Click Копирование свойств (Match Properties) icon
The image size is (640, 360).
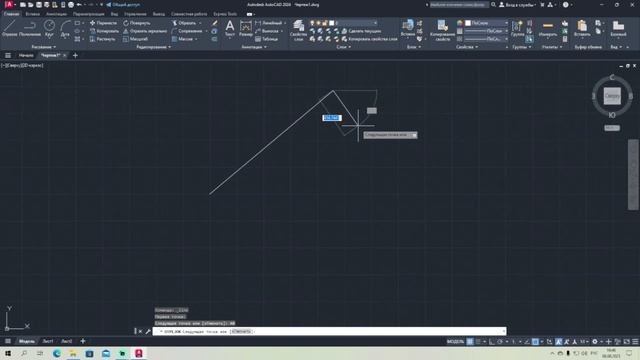pos(442,30)
